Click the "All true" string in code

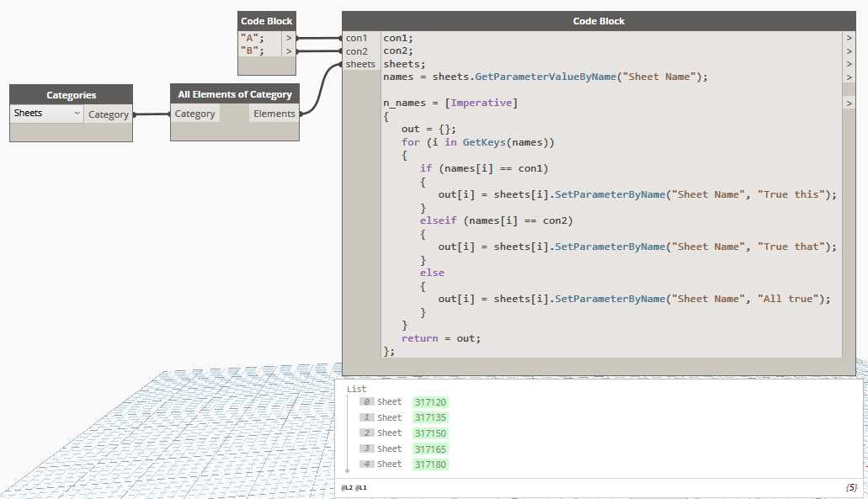(x=788, y=299)
